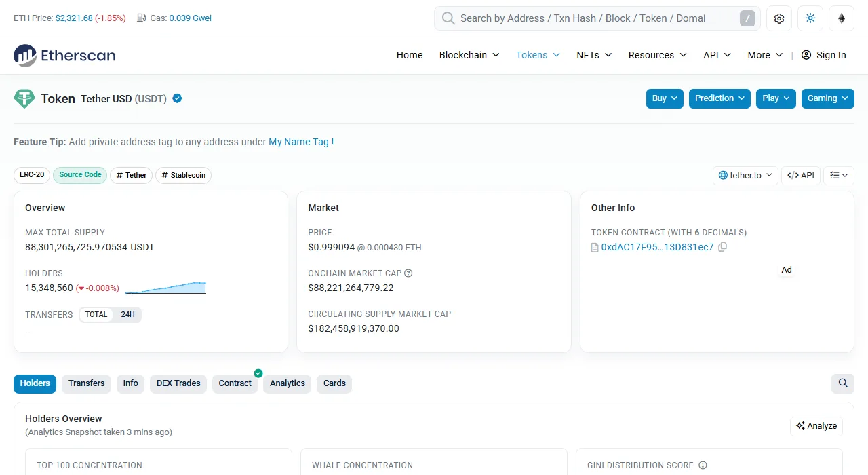This screenshot has width=868, height=475.
Task: Expand the Tokens menu
Action: (x=538, y=55)
